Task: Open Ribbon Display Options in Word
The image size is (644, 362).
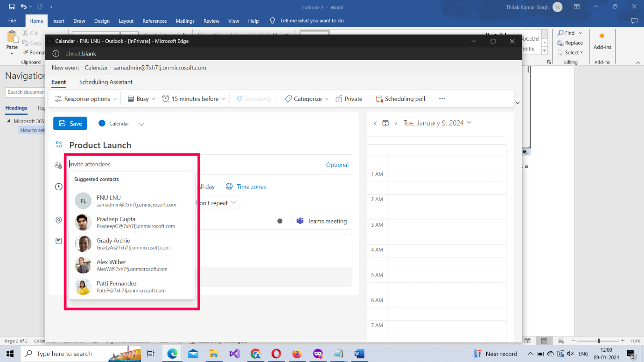Action: pyautogui.click(x=577, y=7)
